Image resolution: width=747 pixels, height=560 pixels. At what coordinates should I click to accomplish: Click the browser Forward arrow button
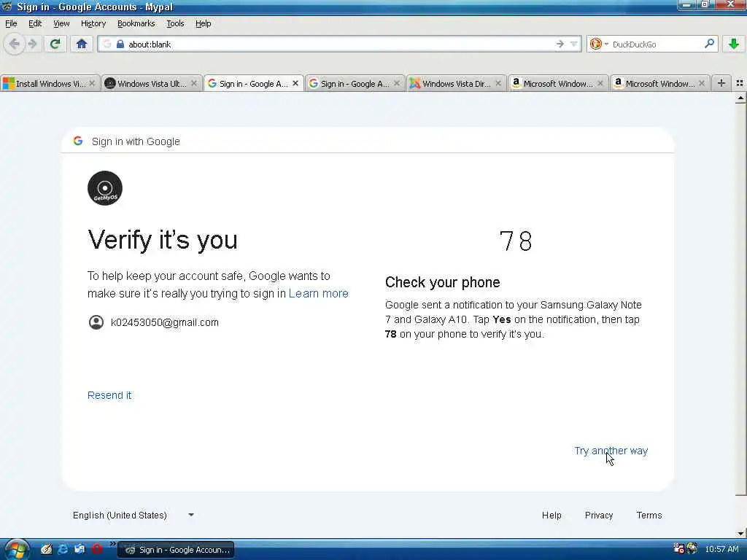[x=32, y=44]
